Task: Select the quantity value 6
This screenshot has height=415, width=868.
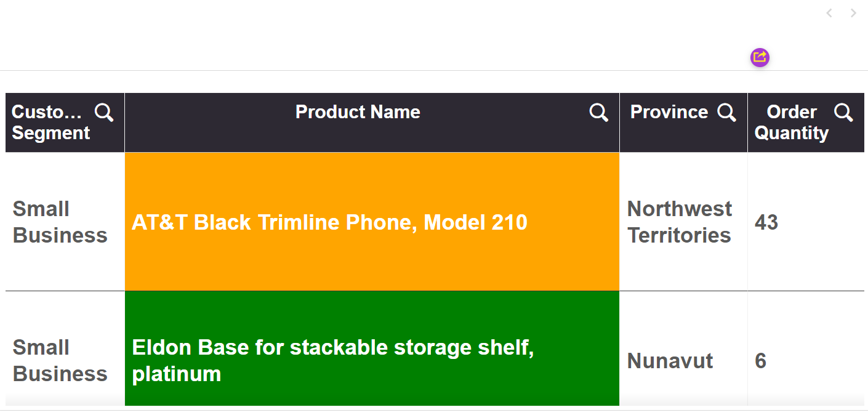Action: click(761, 361)
